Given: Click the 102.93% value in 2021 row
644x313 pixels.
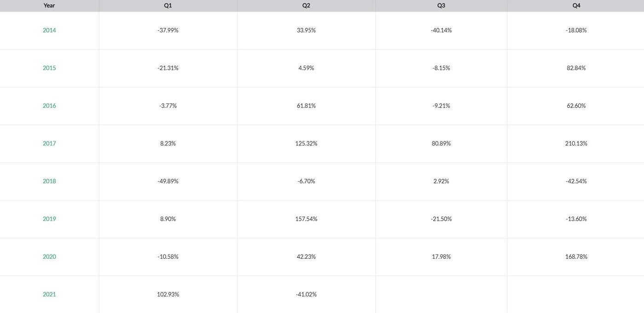Looking at the screenshot, I should [168, 295].
